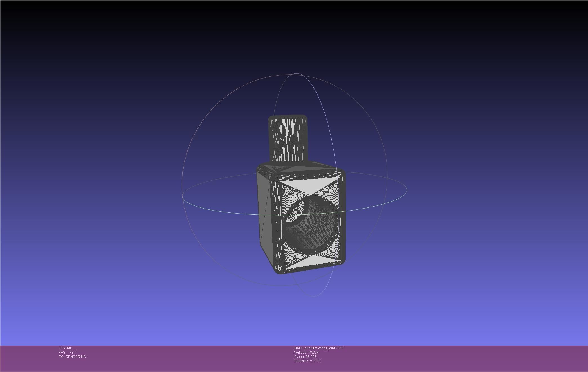Click the "Mesh: gundam wings joint 2.STL" label
The height and width of the screenshot is (372, 588).
(319, 348)
